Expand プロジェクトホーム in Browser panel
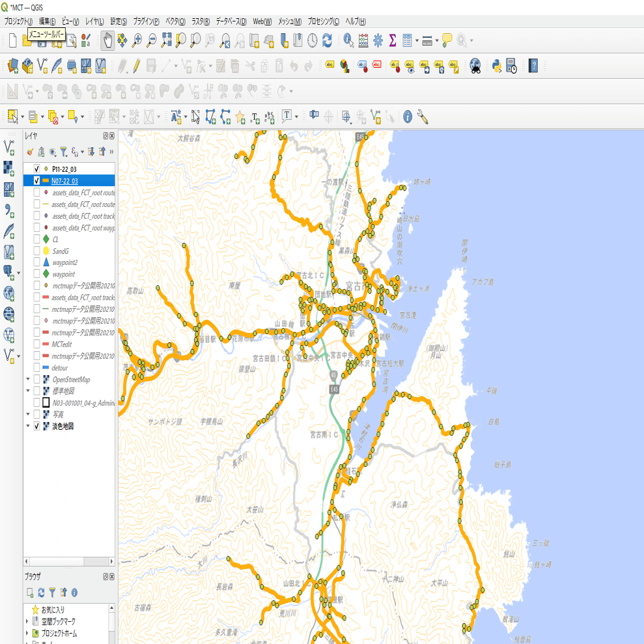This screenshot has width=644, height=644. click(27, 633)
